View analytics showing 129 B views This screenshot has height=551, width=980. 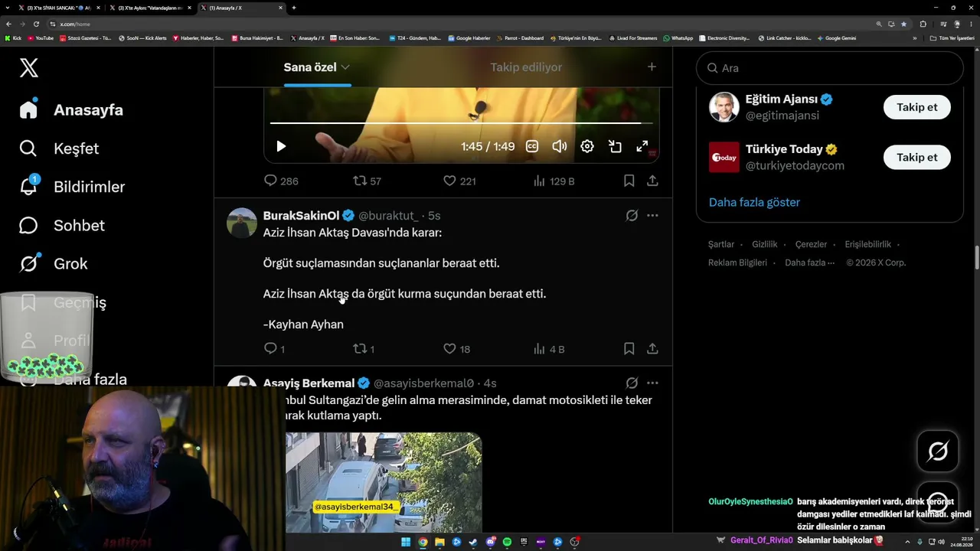coord(554,181)
